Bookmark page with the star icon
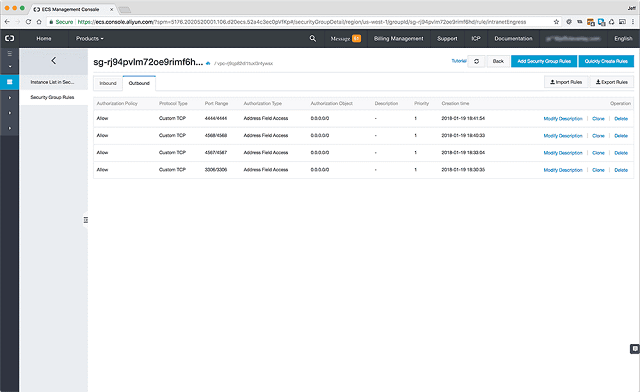The image size is (640, 392). [556, 22]
